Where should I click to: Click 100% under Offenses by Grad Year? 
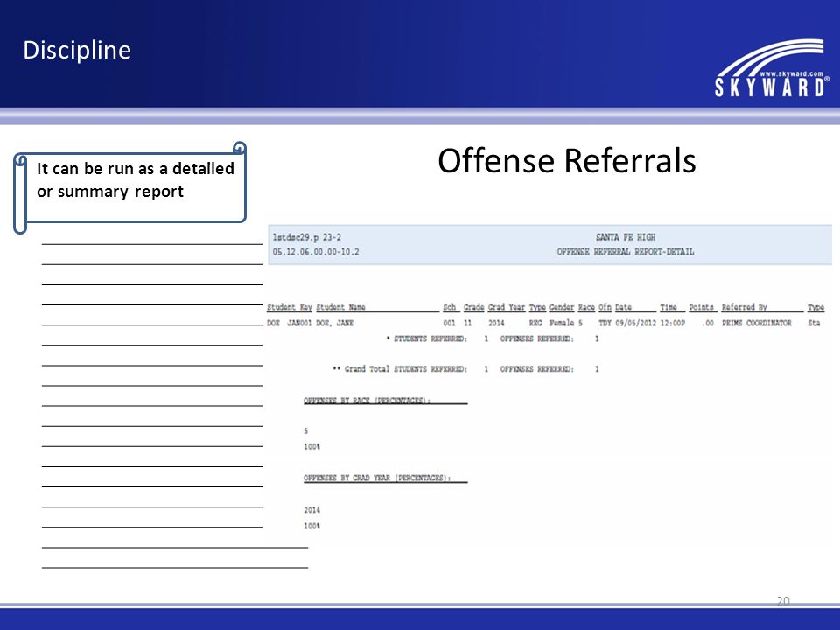[311, 526]
